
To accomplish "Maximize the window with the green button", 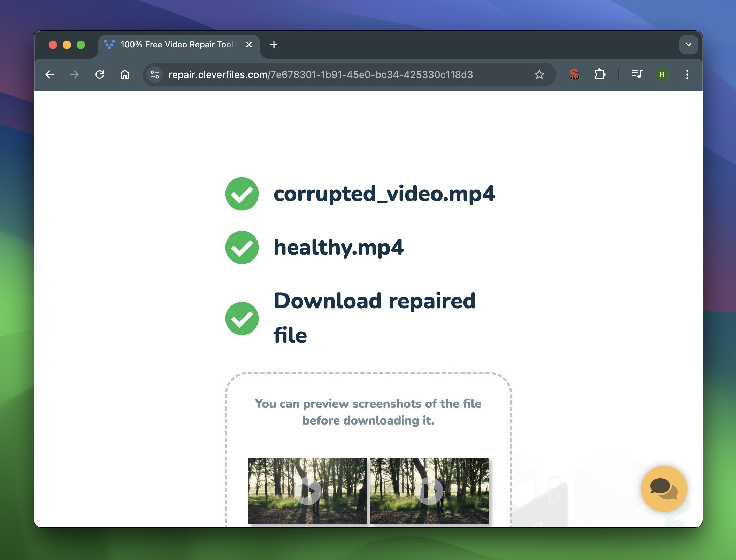I will pyautogui.click(x=81, y=45).
